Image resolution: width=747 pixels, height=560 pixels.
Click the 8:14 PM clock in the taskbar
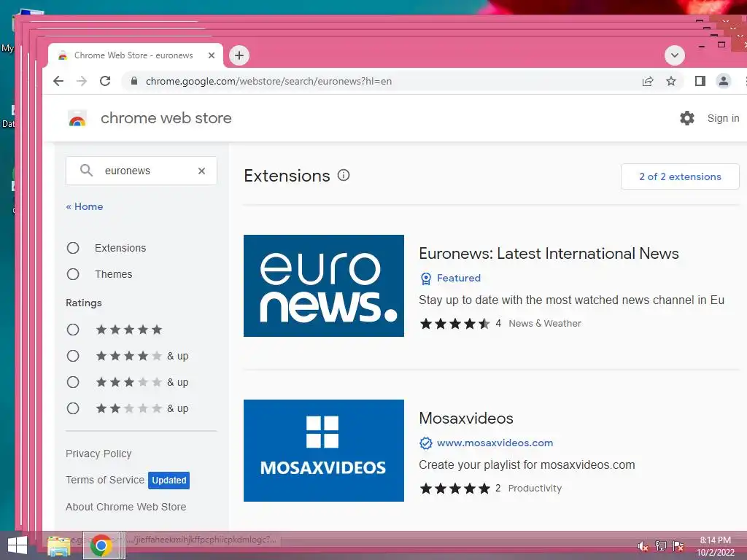tap(715, 540)
